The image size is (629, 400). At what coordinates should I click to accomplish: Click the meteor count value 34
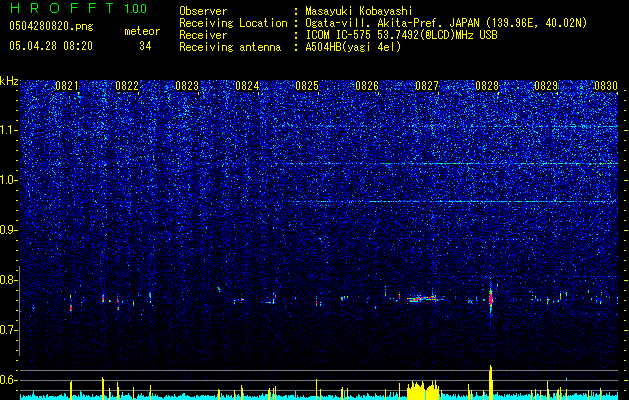[x=145, y=46]
